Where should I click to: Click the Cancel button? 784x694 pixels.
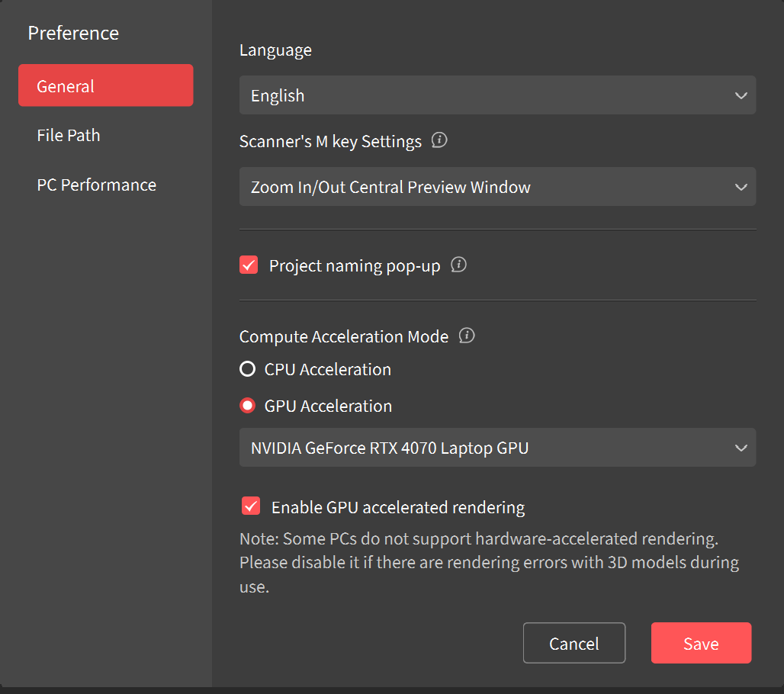point(574,643)
